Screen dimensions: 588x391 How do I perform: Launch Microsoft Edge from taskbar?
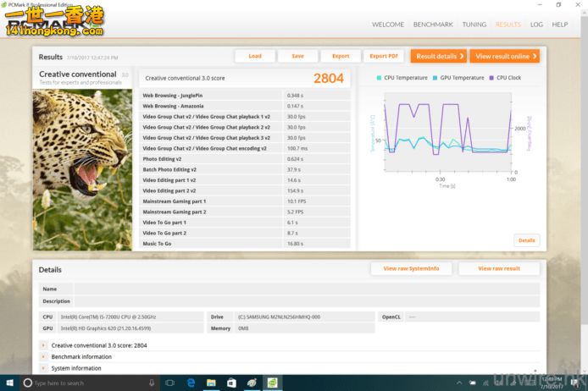(x=191, y=383)
